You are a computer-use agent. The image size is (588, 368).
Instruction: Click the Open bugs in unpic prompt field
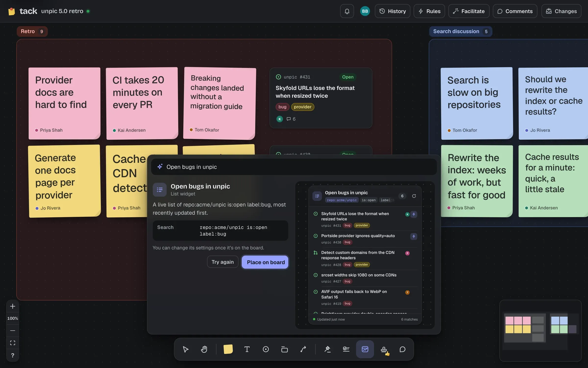click(294, 167)
